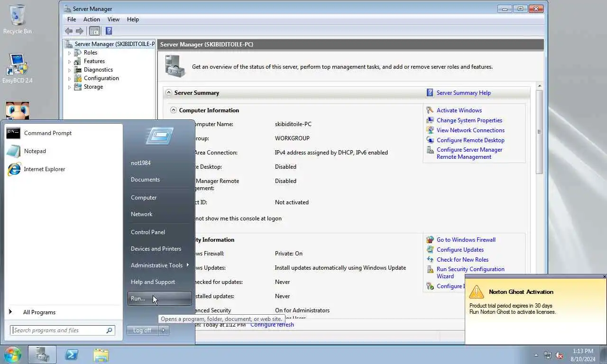Click Configure Server Manager Remote Management link
The height and width of the screenshot is (364, 607).
(469, 153)
